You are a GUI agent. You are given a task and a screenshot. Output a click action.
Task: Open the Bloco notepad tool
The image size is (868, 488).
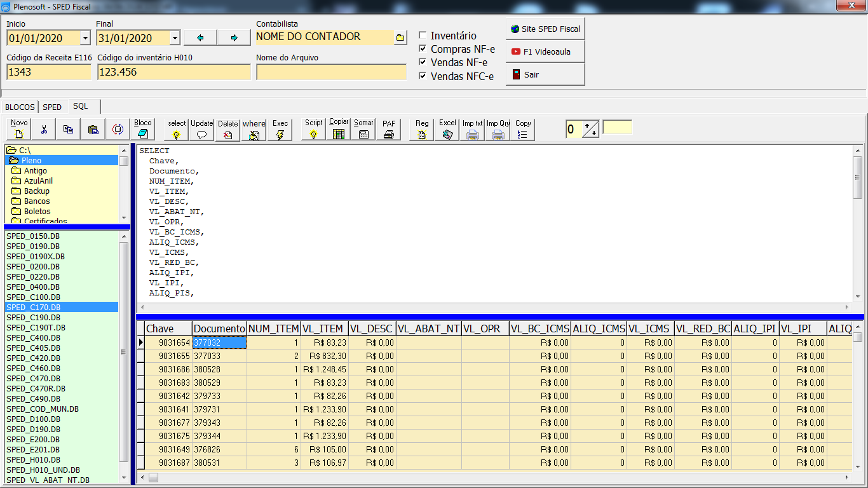[143, 129]
